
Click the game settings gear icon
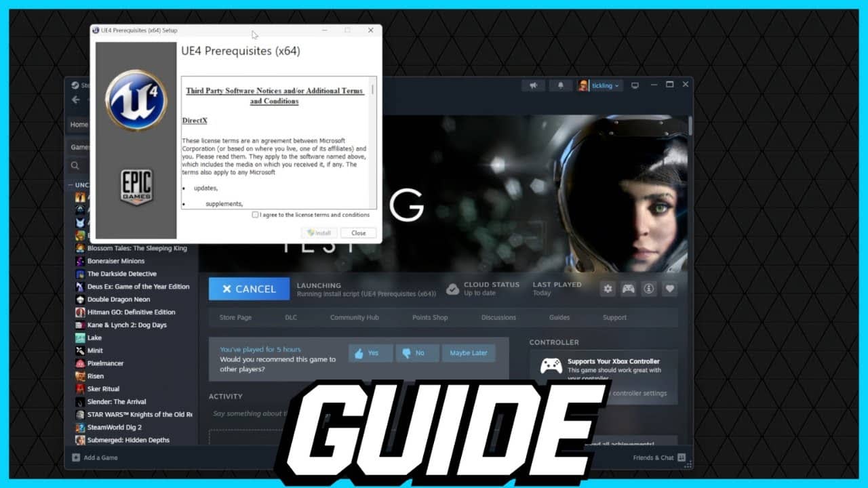[x=608, y=289]
